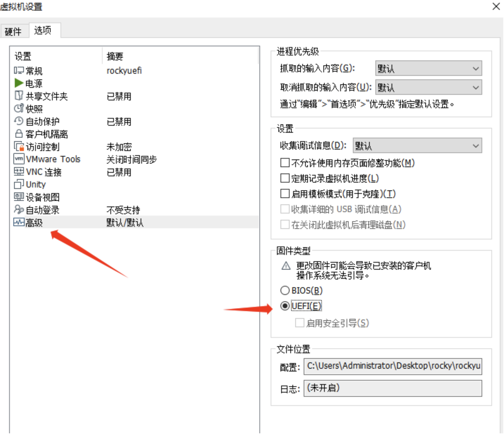This screenshot has height=434, width=504.
Task: Select the VNC 连接 row label
Action: [x=44, y=172]
